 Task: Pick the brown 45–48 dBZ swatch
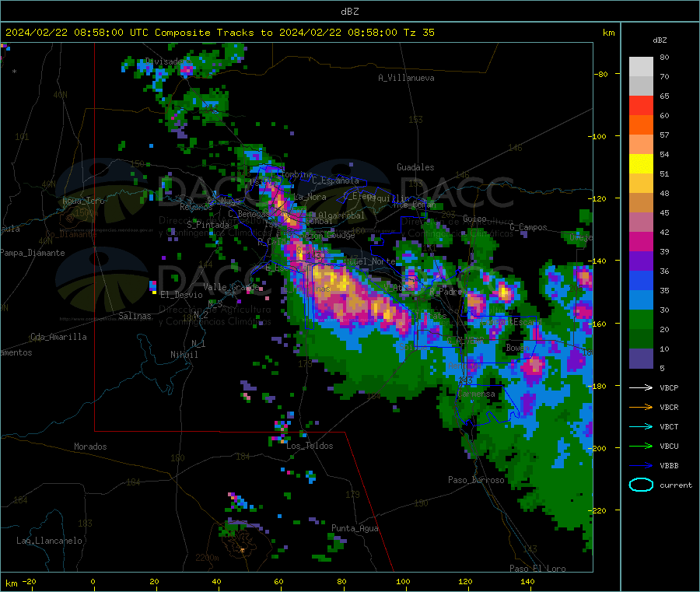[x=641, y=203]
